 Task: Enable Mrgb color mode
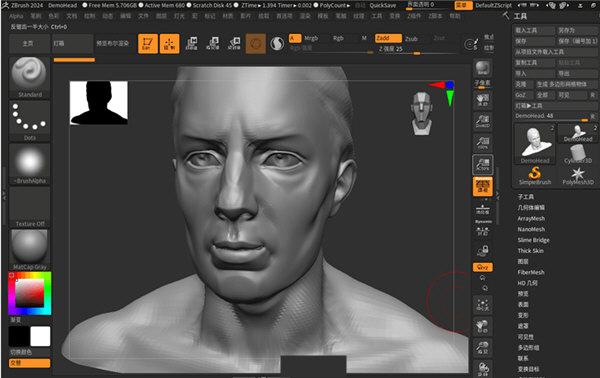[x=311, y=38]
